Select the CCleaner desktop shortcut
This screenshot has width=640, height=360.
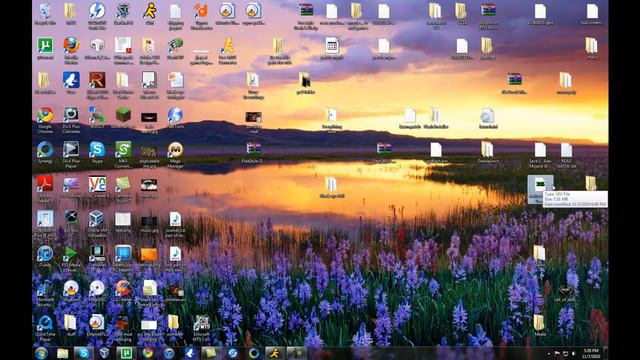(x=123, y=291)
